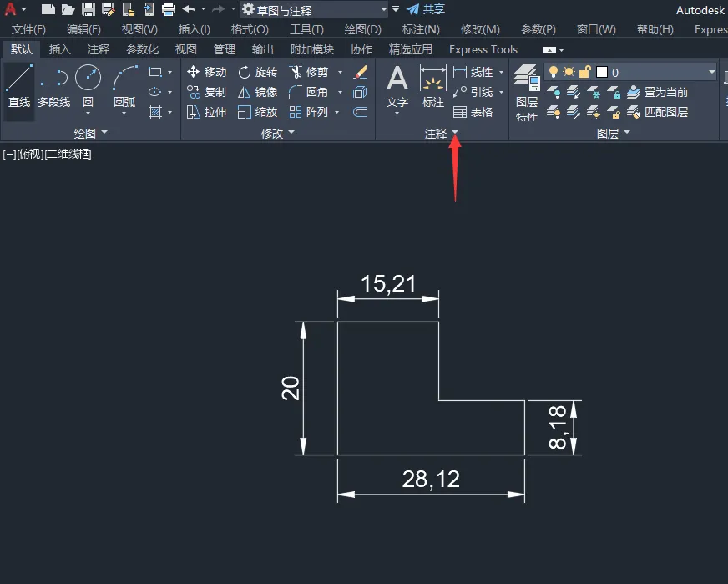Viewport: 728px width, 584px height.
Task: Activate the 阵列 array tool
Action: (309, 112)
